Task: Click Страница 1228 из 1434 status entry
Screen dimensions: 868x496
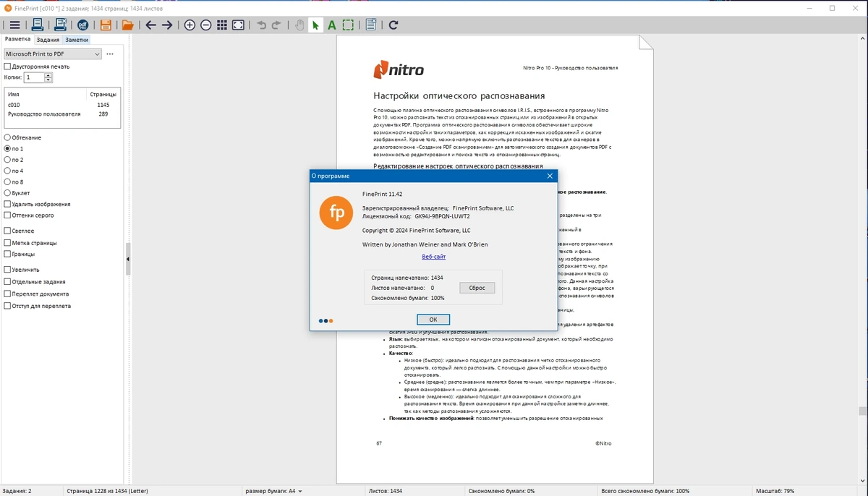Action: click(107, 491)
